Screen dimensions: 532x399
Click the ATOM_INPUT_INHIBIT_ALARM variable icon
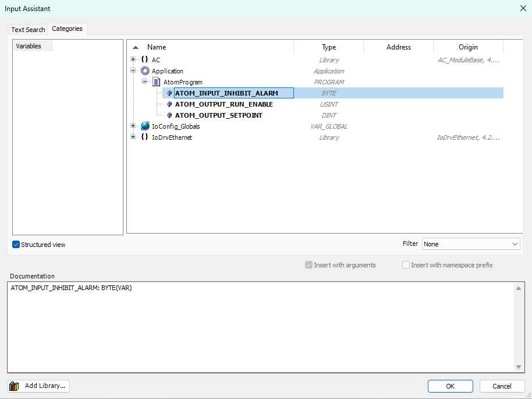point(169,93)
